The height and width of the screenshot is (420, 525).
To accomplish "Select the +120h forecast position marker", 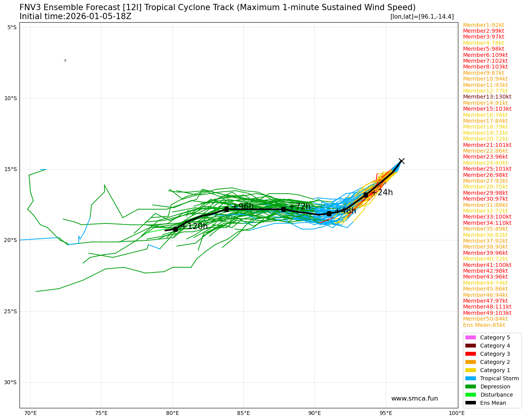I will 175,229.
